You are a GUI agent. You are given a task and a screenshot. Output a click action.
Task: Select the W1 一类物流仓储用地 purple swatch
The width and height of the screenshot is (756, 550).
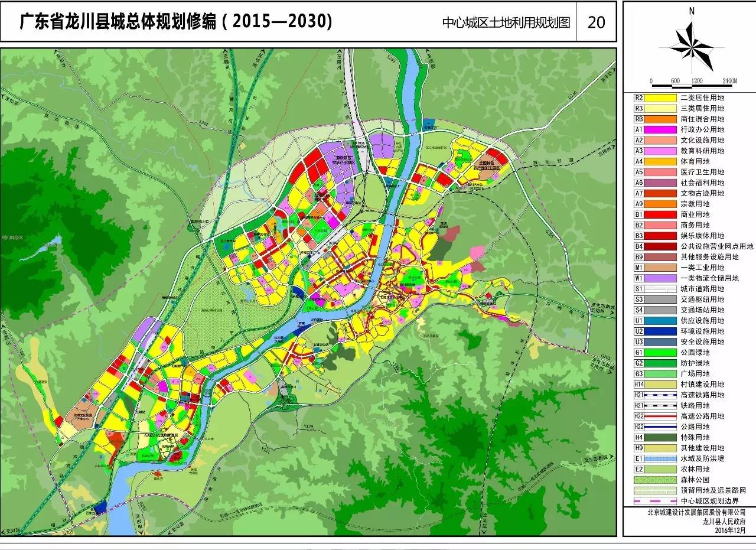click(x=660, y=279)
